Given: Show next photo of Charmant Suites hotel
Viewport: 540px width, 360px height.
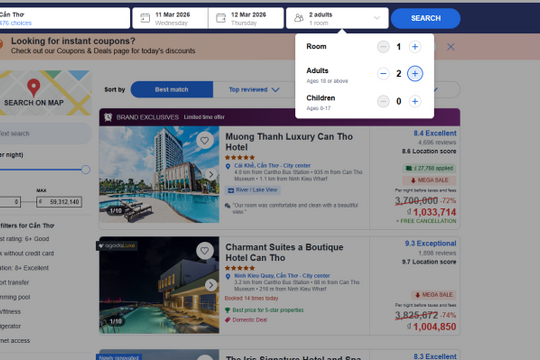Looking at the screenshot, I should pos(211,285).
